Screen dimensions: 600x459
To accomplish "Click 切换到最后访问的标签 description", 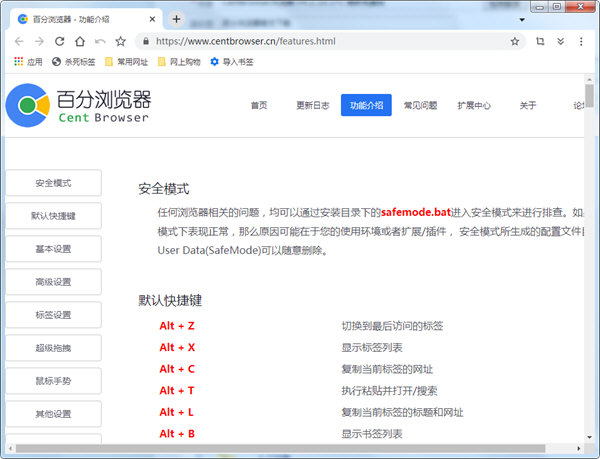I will (392, 326).
